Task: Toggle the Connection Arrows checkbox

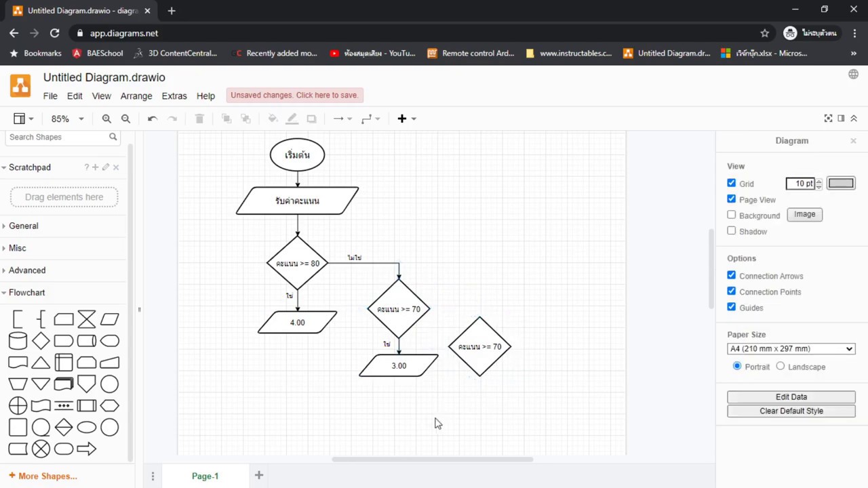Action: 731,275
